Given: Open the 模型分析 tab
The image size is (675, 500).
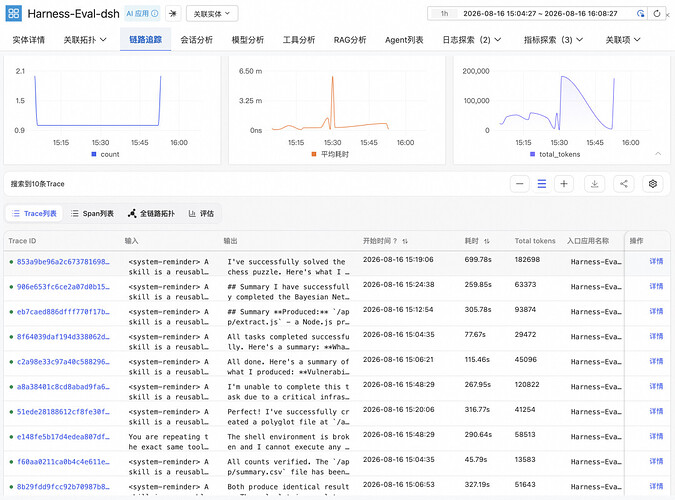Looking at the screenshot, I should [248, 40].
